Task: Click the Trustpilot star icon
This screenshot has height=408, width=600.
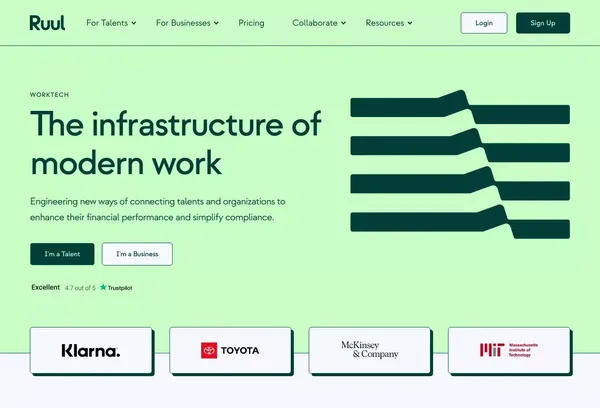Action: coord(103,287)
